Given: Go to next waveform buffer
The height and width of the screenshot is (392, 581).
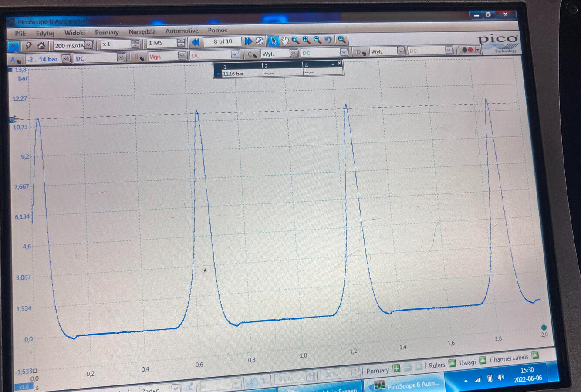Looking at the screenshot, I should pyautogui.click(x=248, y=41).
